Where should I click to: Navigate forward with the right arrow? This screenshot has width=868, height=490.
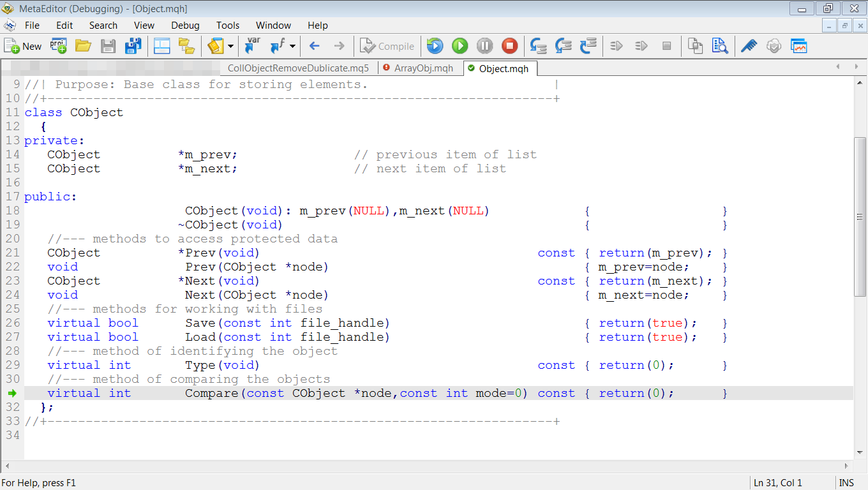(339, 46)
